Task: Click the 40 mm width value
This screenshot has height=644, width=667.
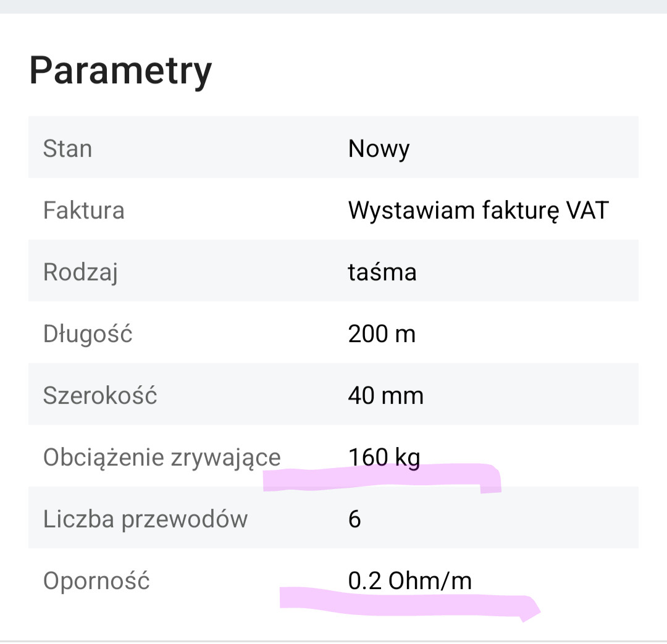Action: pyautogui.click(x=385, y=396)
